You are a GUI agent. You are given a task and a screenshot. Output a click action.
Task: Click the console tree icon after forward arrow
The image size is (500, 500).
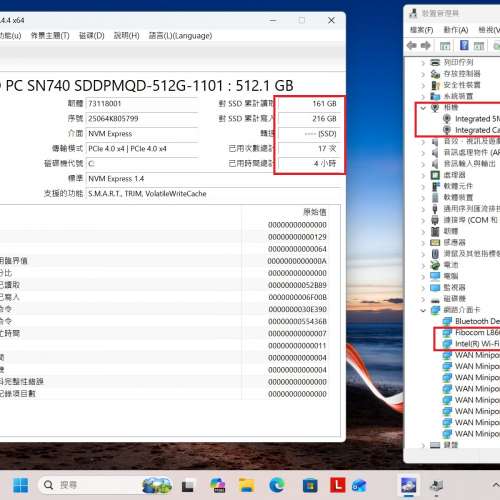[445, 46]
